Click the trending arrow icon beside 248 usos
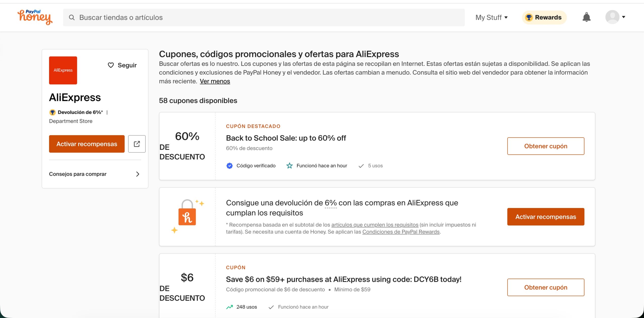644x318 pixels. (229, 307)
